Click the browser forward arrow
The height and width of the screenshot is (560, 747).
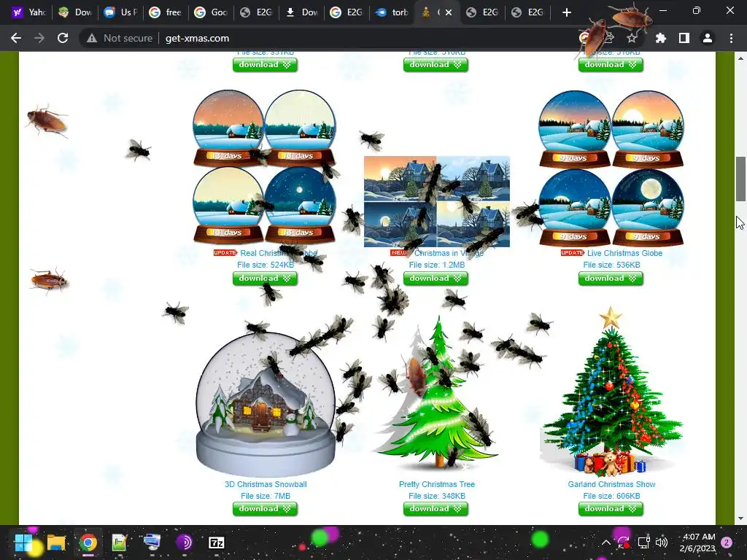(39, 38)
